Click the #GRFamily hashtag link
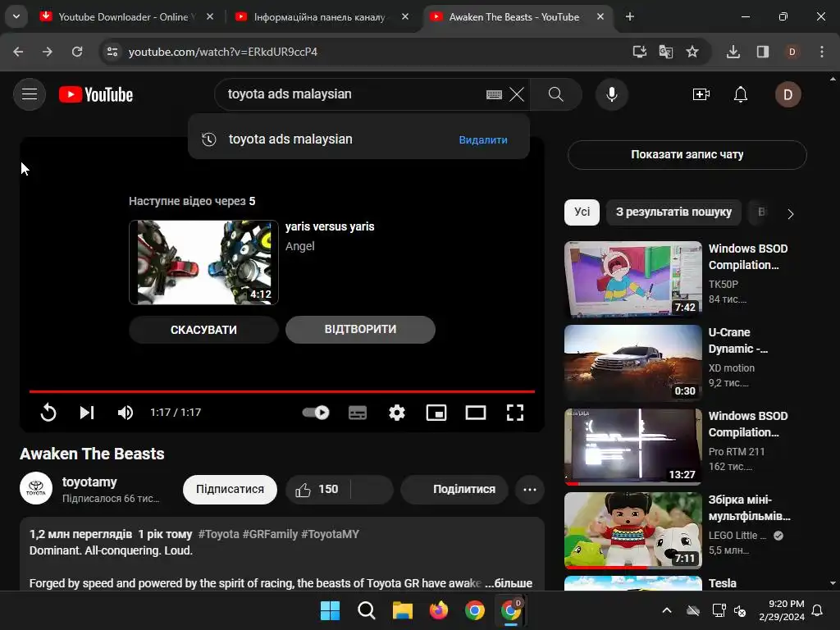 [x=270, y=535]
